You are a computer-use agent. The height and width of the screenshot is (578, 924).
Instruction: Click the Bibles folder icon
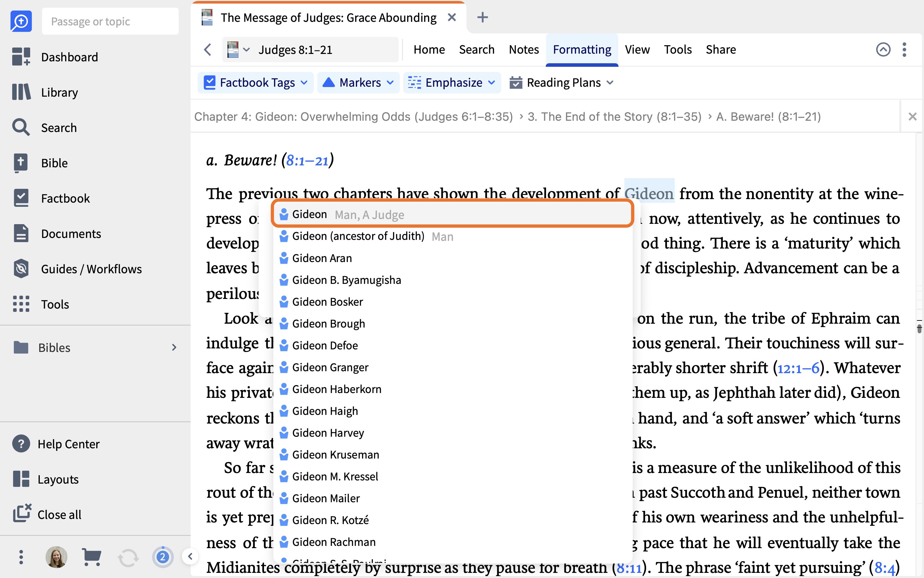(x=21, y=347)
